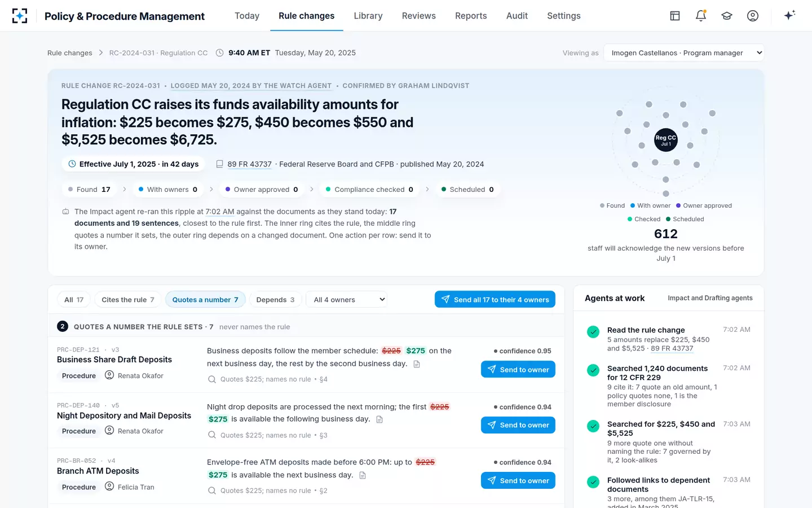The image size is (812, 508).
Task: Click the graduation cap training icon
Action: click(727, 16)
